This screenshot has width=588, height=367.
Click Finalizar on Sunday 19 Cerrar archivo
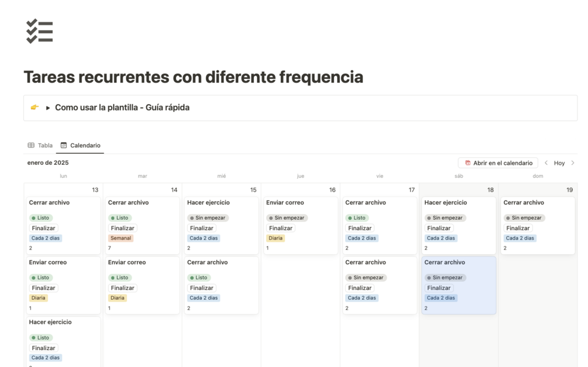[x=518, y=228]
